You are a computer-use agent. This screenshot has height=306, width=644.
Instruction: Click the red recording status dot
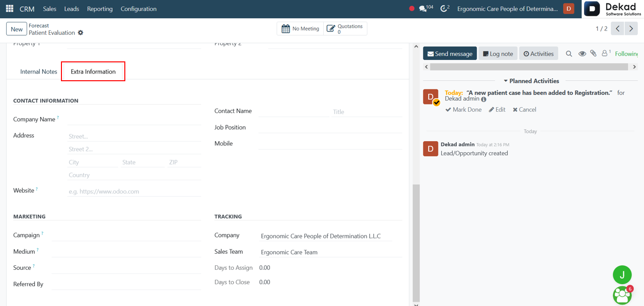[x=412, y=9]
